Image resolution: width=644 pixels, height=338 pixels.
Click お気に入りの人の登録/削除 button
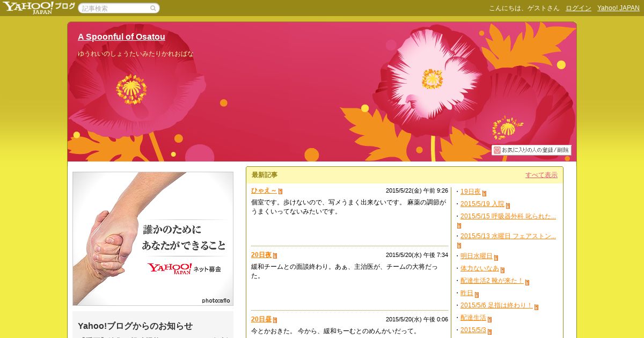pyautogui.click(x=531, y=150)
